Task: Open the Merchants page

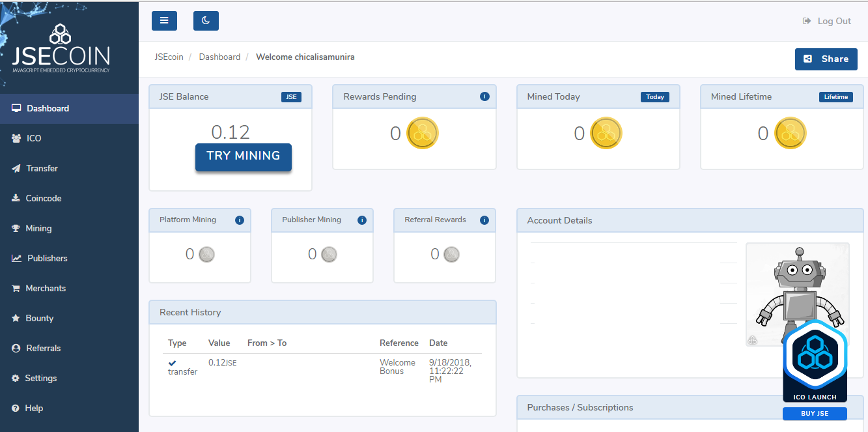Action: click(x=69, y=289)
